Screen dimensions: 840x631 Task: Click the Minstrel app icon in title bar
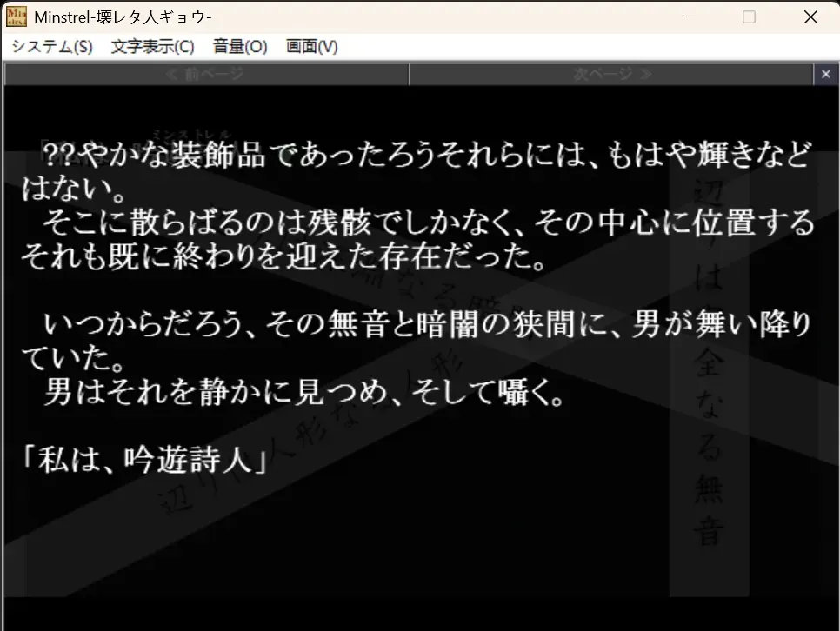point(16,17)
